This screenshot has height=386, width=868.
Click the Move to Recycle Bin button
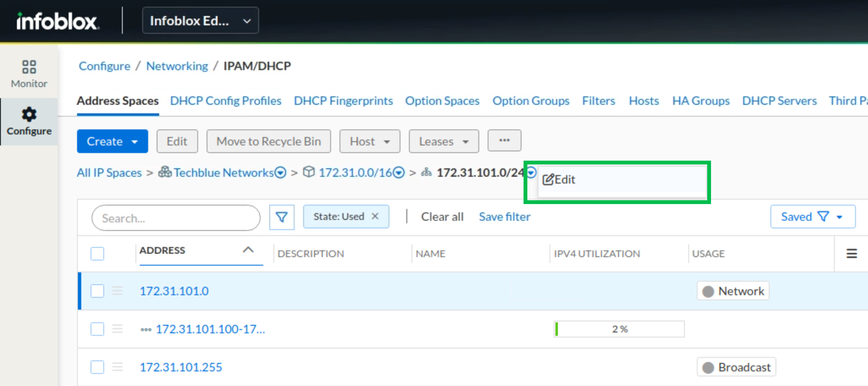(269, 141)
